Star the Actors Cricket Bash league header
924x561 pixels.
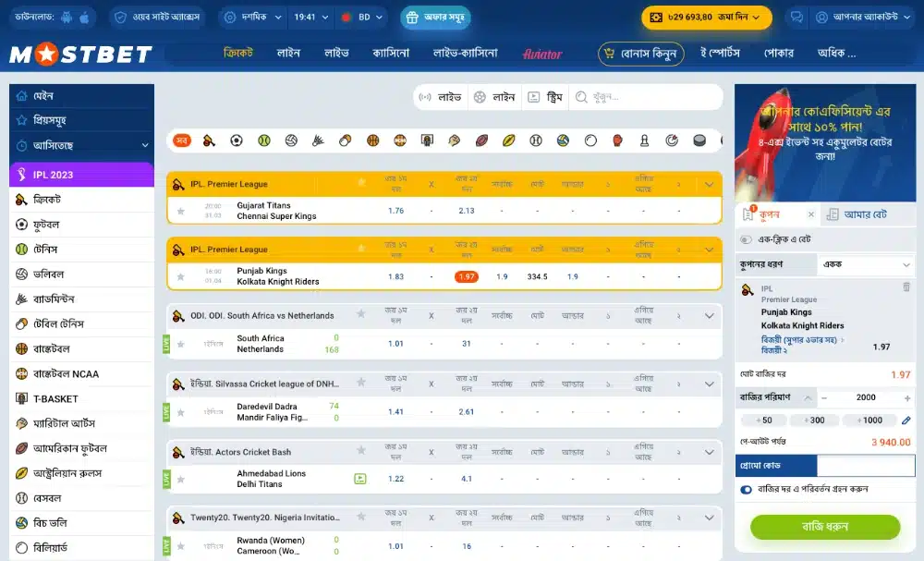tap(361, 451)
